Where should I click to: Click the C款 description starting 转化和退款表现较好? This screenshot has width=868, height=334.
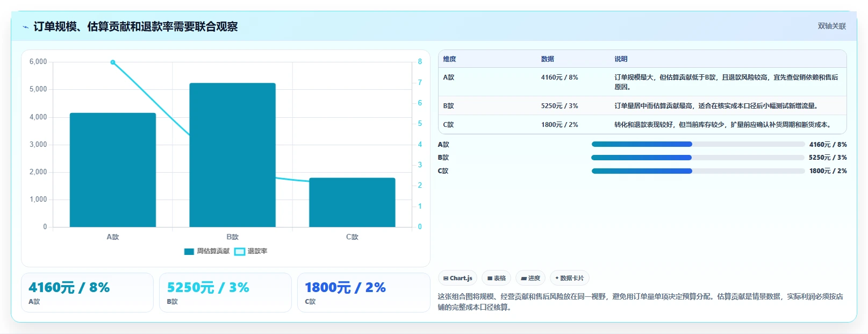point(724,125)
